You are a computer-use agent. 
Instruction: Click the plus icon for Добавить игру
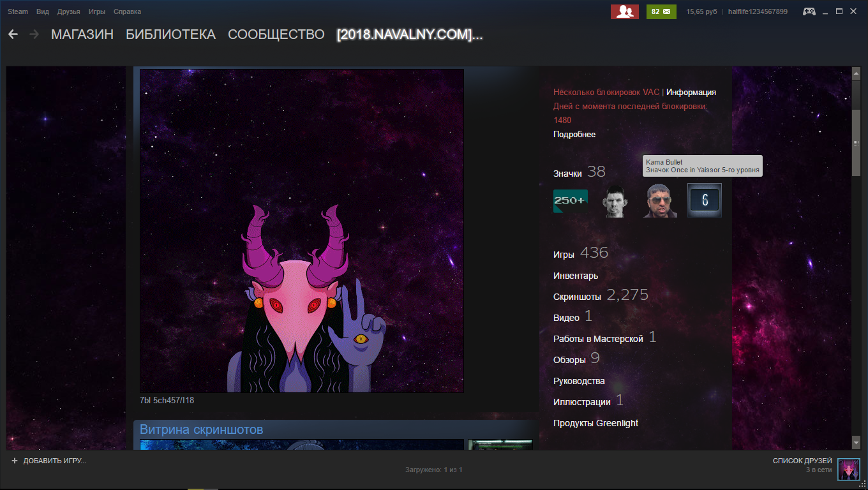[x=15, y=461]
